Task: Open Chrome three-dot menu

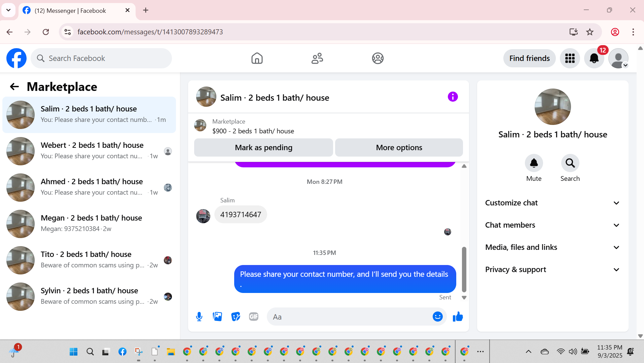Action: 633,32
